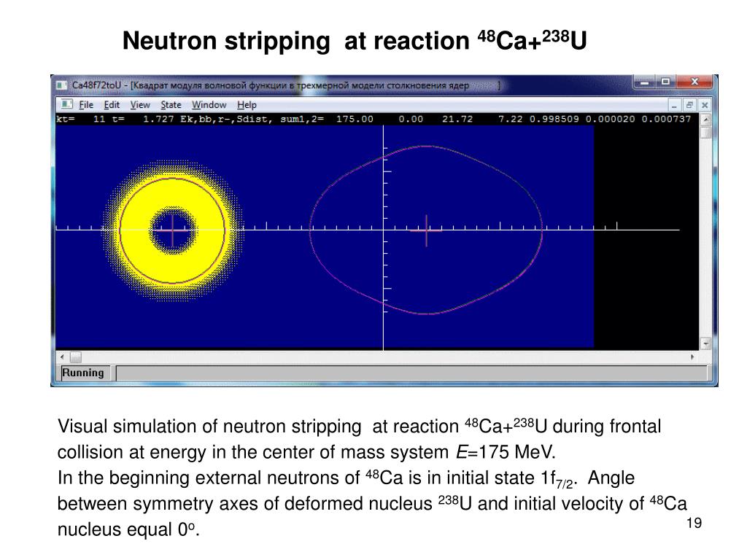Maximize the Ca48f72toU window
This screenshot has height=560, width=747.
point(665,82)
